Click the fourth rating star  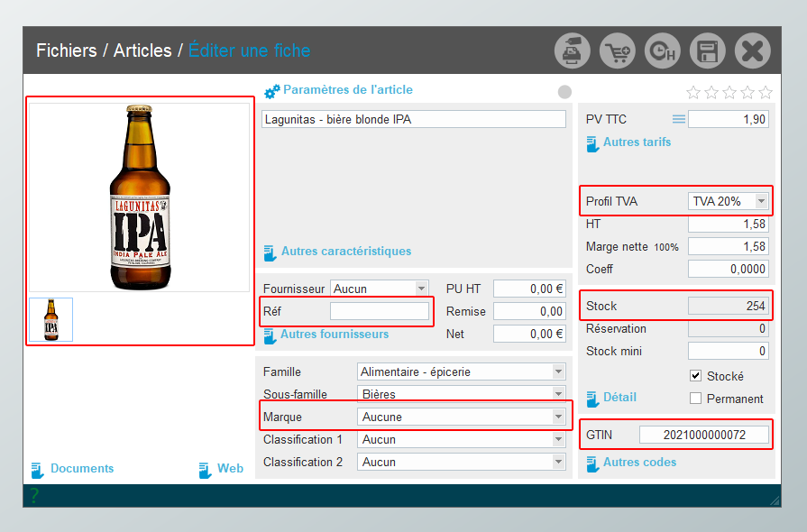coord(747,92)
